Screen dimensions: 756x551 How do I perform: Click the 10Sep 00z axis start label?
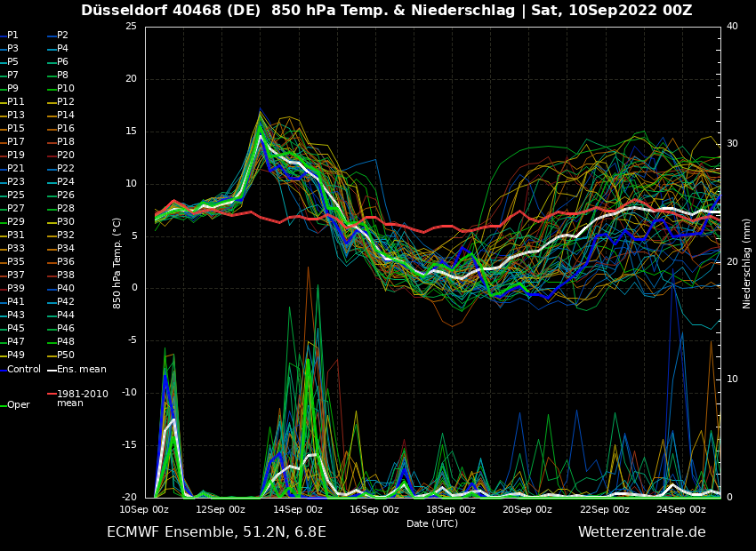[144, 510]
